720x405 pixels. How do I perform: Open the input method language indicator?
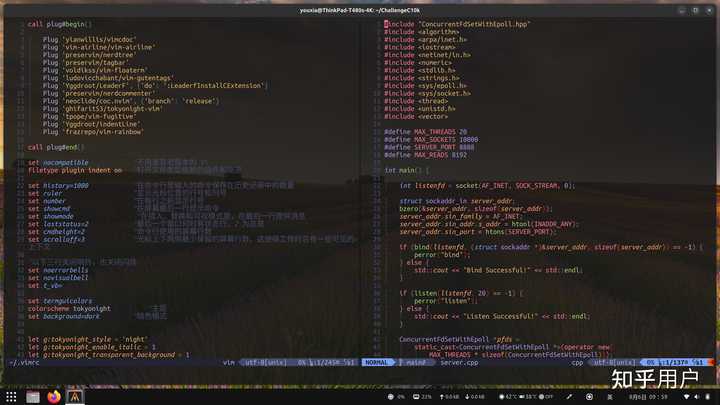[x=610, y=397]
